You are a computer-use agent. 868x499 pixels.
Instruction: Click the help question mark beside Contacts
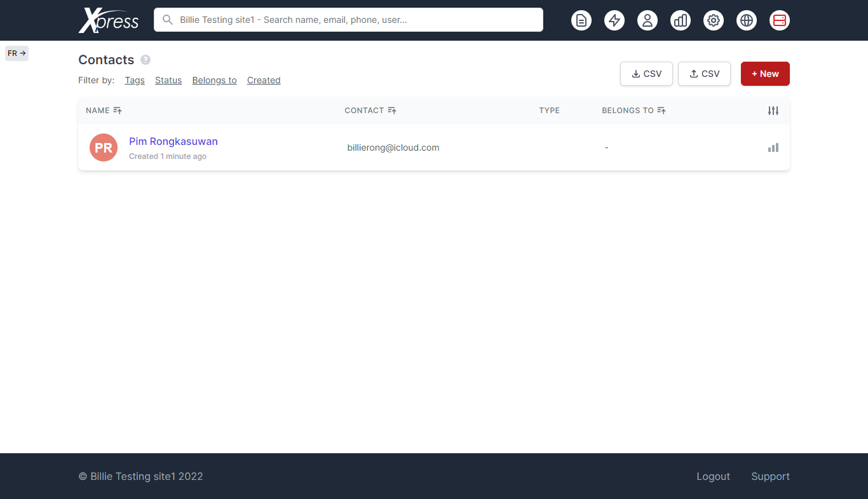(x=146, y=60)
